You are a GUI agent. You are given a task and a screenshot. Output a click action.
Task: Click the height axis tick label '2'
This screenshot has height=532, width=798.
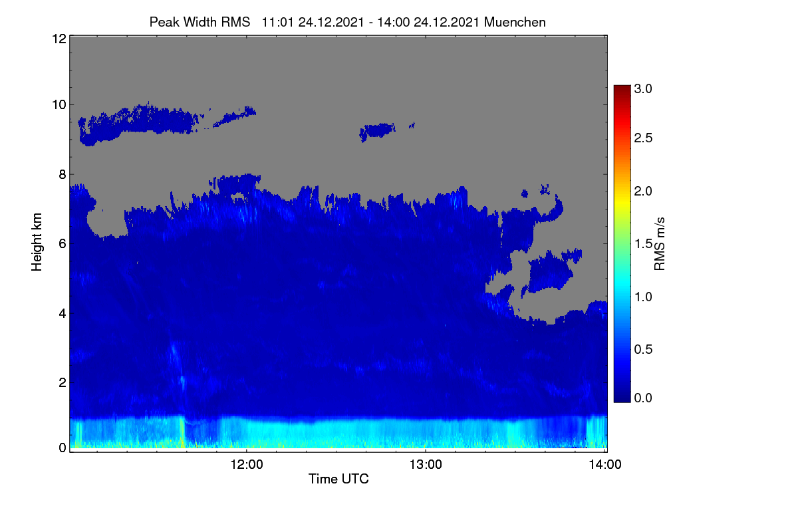[x=62, y=382]
